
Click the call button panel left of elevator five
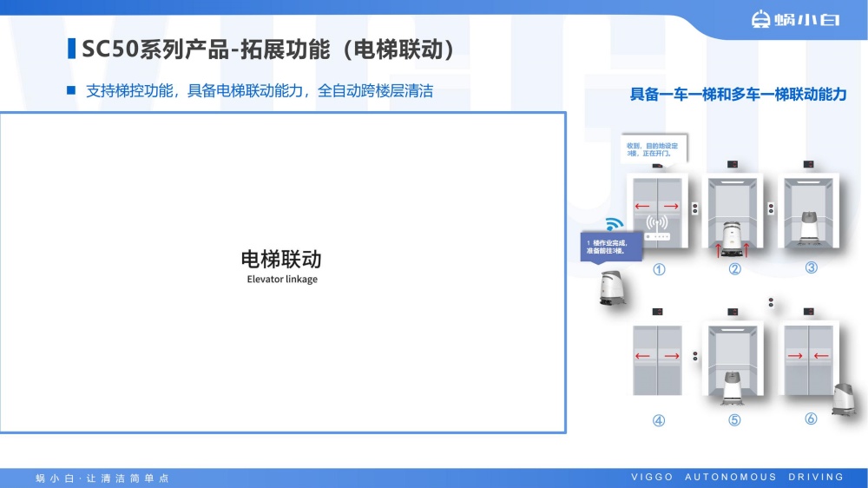click(695, 356)
